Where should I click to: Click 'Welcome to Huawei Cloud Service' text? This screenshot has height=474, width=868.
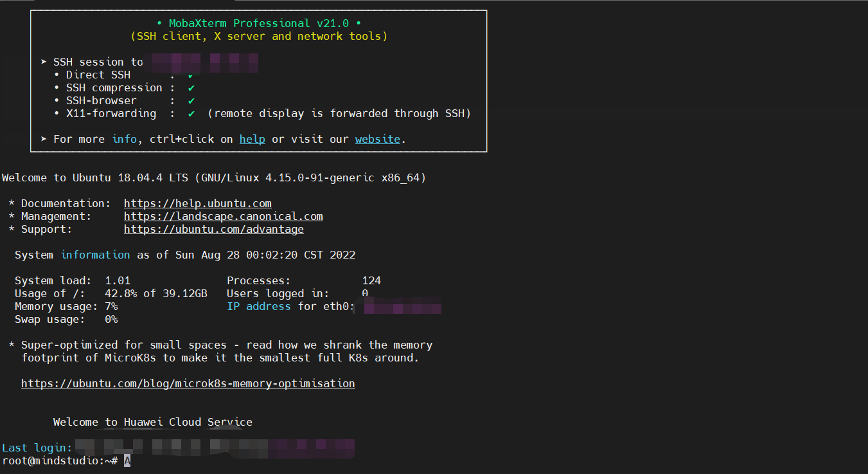[152, 422]
